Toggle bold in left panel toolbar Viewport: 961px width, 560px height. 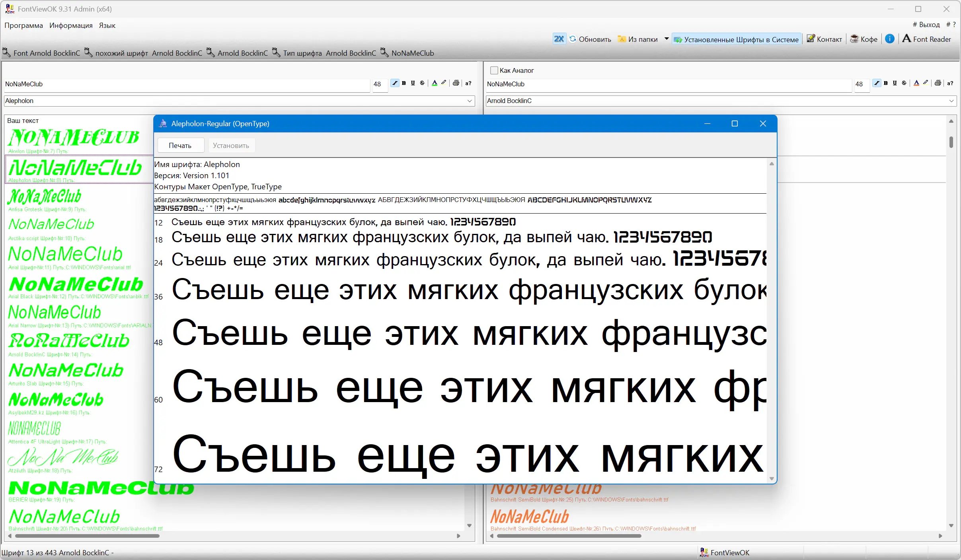404,83
